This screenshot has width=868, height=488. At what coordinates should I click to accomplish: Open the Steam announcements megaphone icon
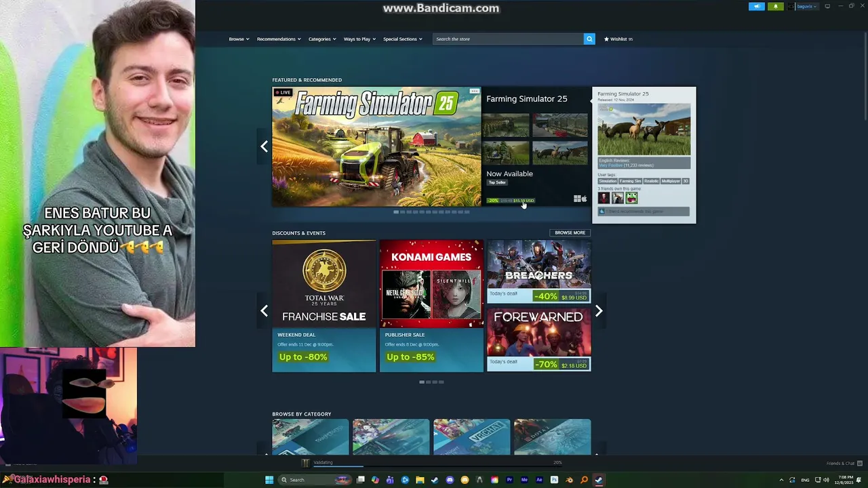point(757,6)
